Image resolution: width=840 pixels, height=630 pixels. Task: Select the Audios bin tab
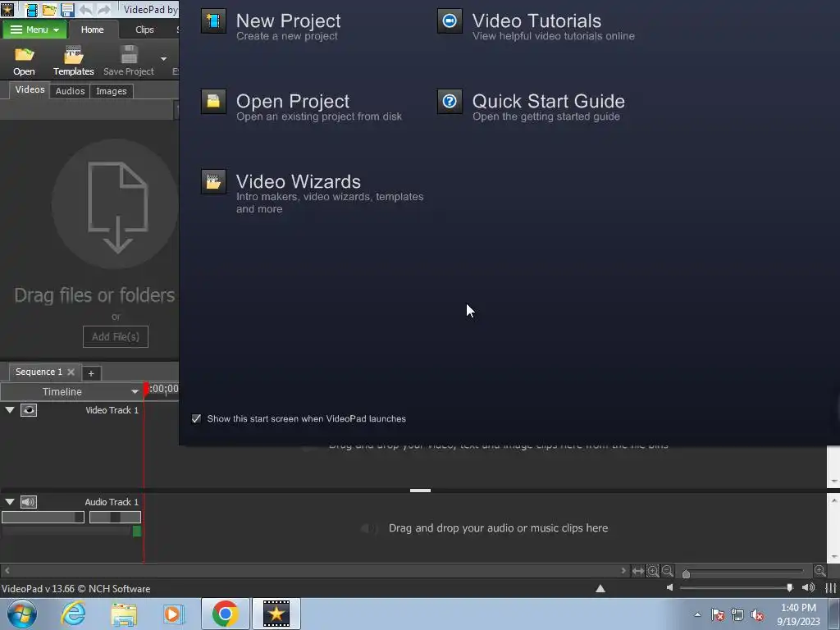(x=71, y=91)
